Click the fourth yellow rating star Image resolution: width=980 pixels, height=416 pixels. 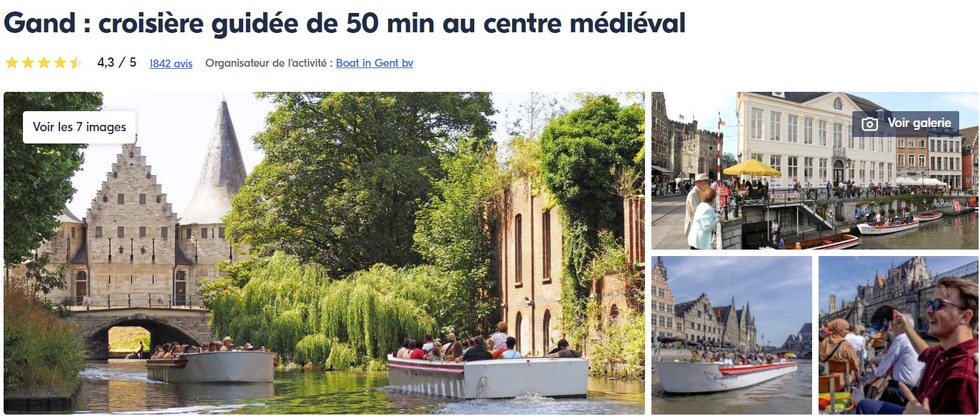tap(60, 63)
